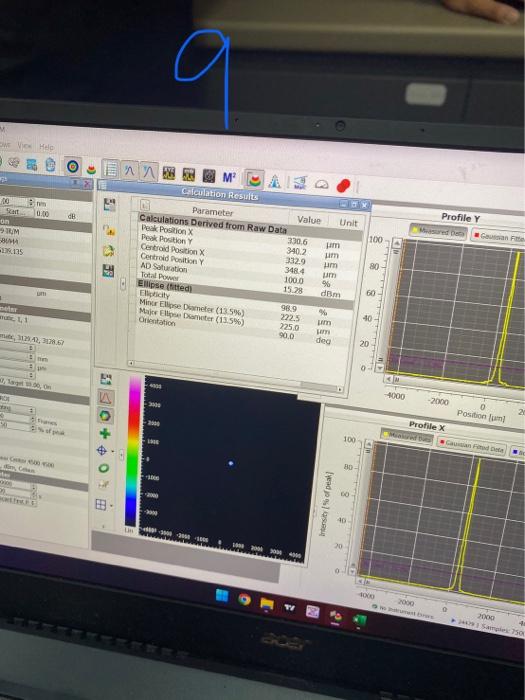Toggle the X profile curve toolbar icon
The image size is (525, 700).
(x=129, y=171)
